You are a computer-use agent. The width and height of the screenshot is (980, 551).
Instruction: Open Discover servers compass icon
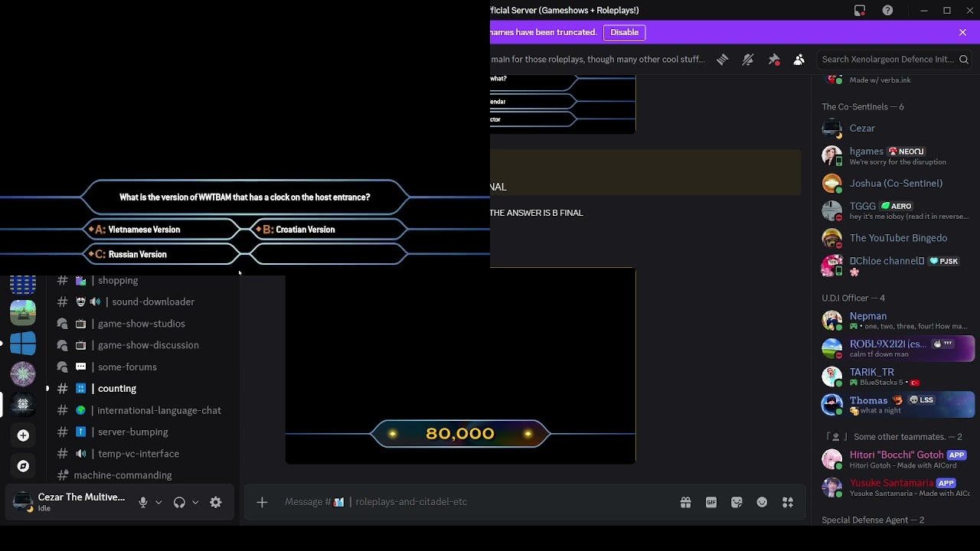(23, 466)
